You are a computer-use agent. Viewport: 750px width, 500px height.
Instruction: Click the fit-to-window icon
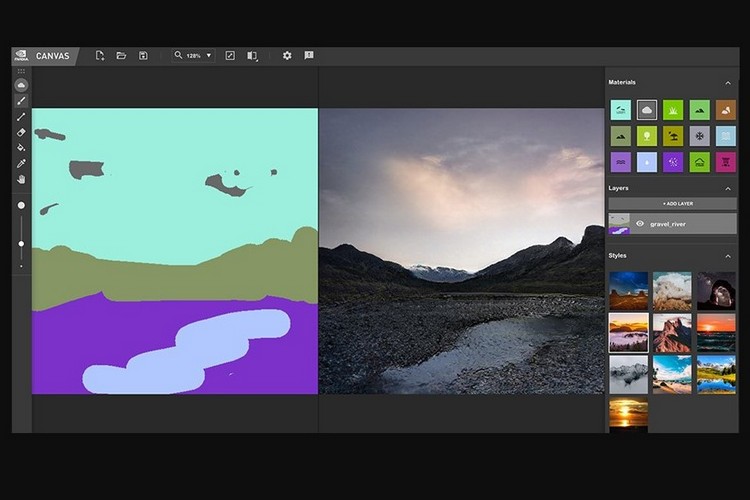tap(230, 56)
